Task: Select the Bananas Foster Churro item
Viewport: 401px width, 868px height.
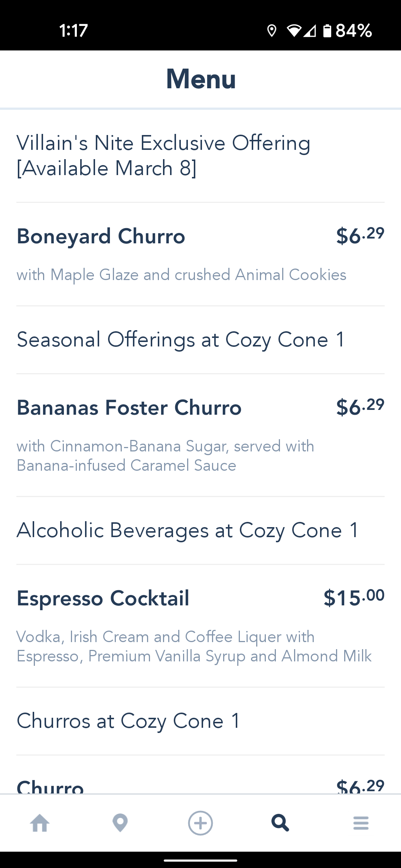Action: point(129,408)
